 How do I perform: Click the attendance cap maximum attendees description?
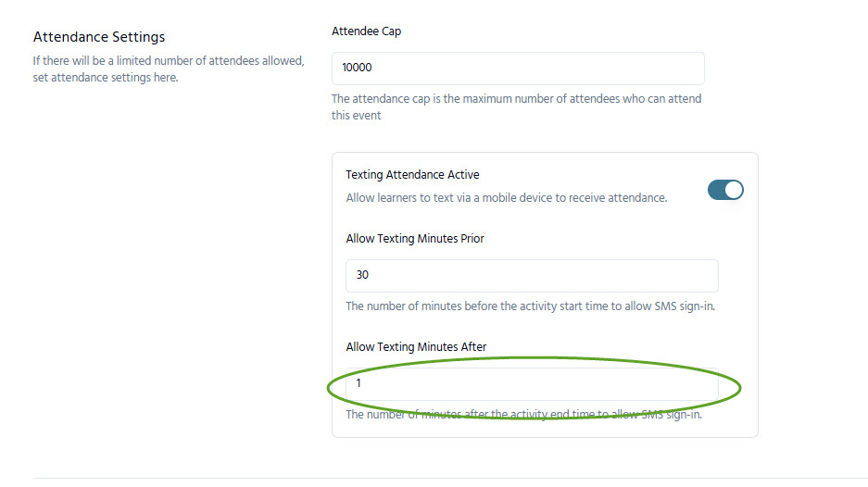pos(516,99)
